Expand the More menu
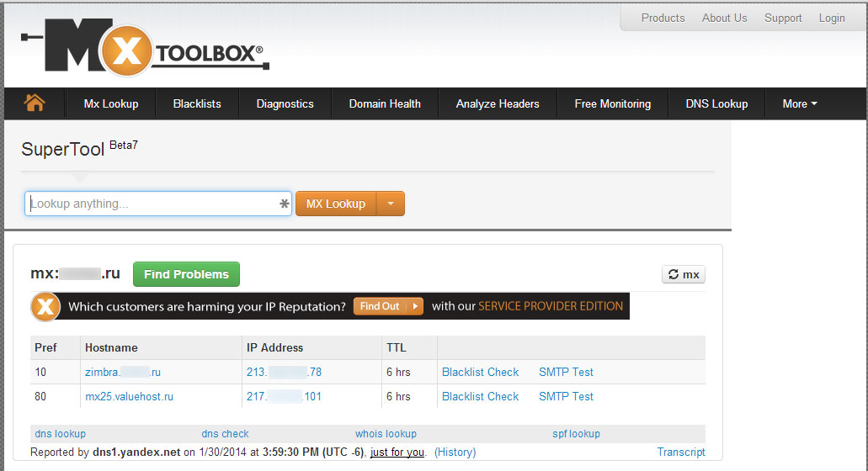This screenshot has width=868, height=471. [800, 104]
